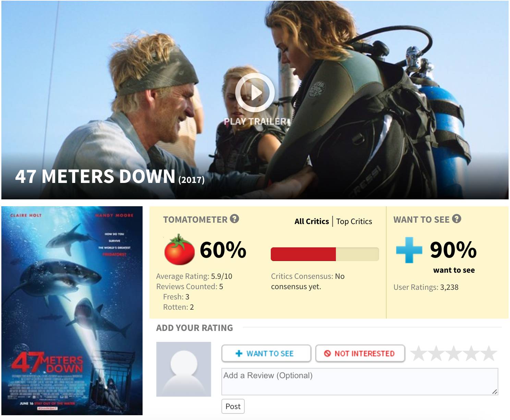510x420 pixels.
Task: Click the Not Interested button
Action: click(360, 353)
